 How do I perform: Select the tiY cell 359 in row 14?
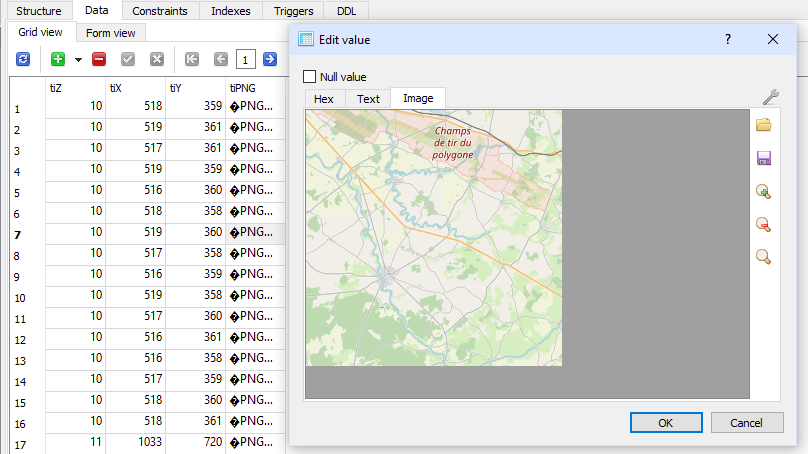tap(195, 379)
